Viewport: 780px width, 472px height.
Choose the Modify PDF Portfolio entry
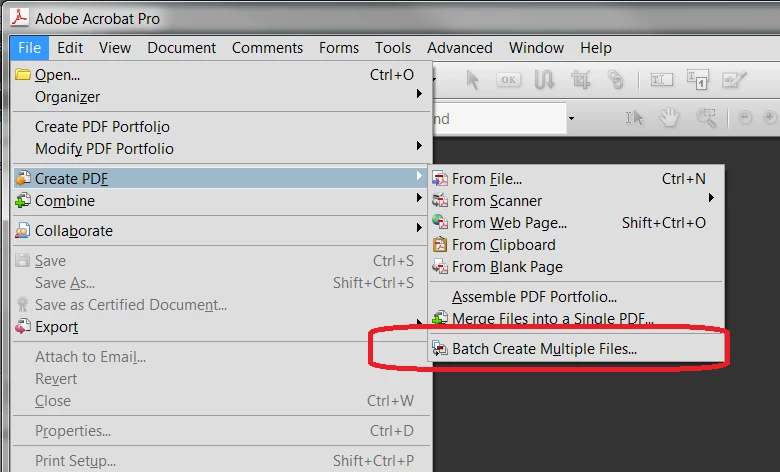[x=220, y=148]
